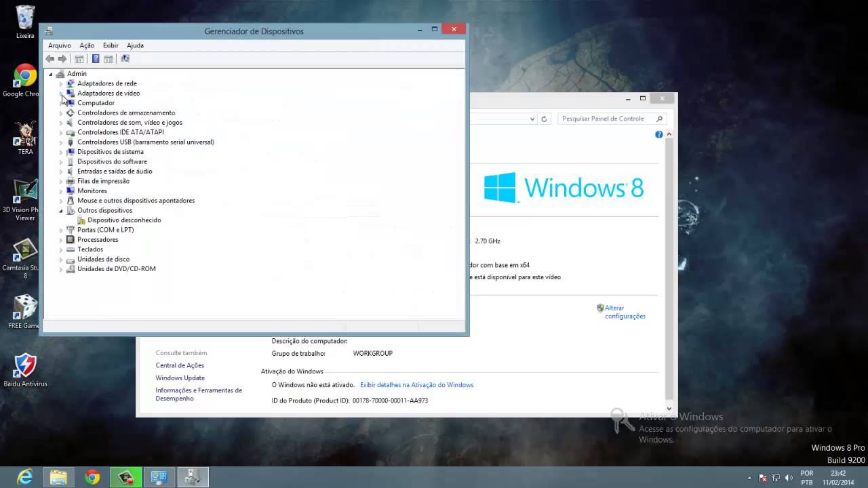This screenshot has height=488, width=868.
Task: Select Mouse e outros dispositivos apontadores text
Action: tap(136, 201)
